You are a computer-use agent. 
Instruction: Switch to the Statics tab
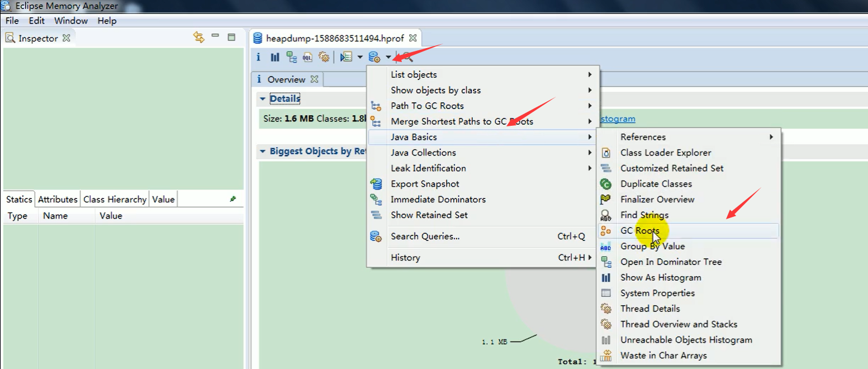pos(19,199)
